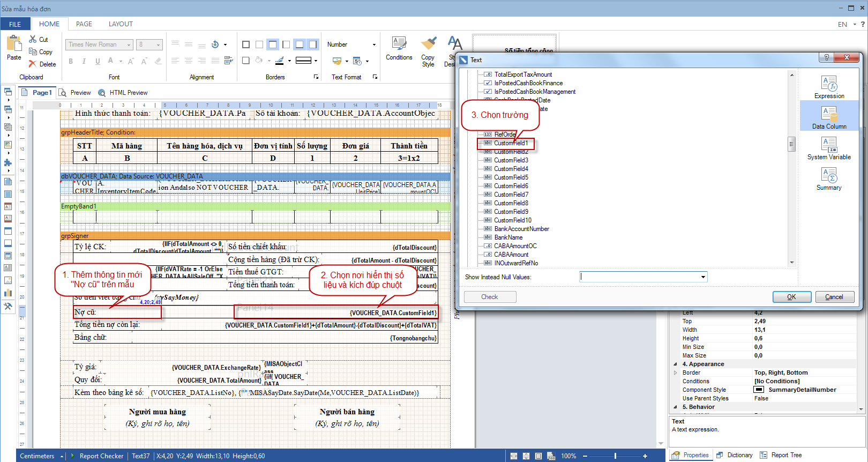Select Summary in Text dialog
Viewport: 868px width, 462px height.
tap(829, 178)
